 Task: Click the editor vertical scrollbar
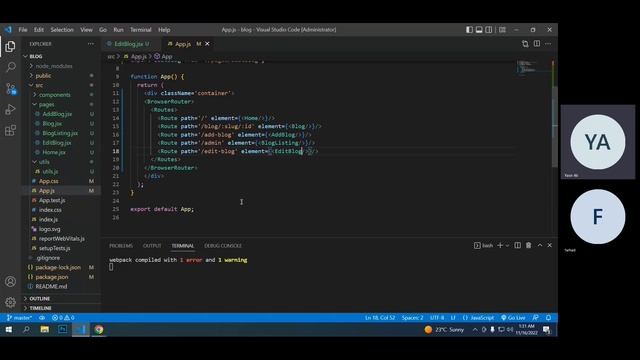pos(555,127)
